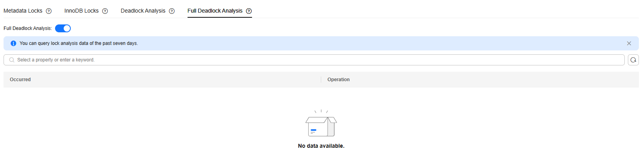Open the Deadlock Analysis tab
This screenshot has height=158, width=644.
143,11
